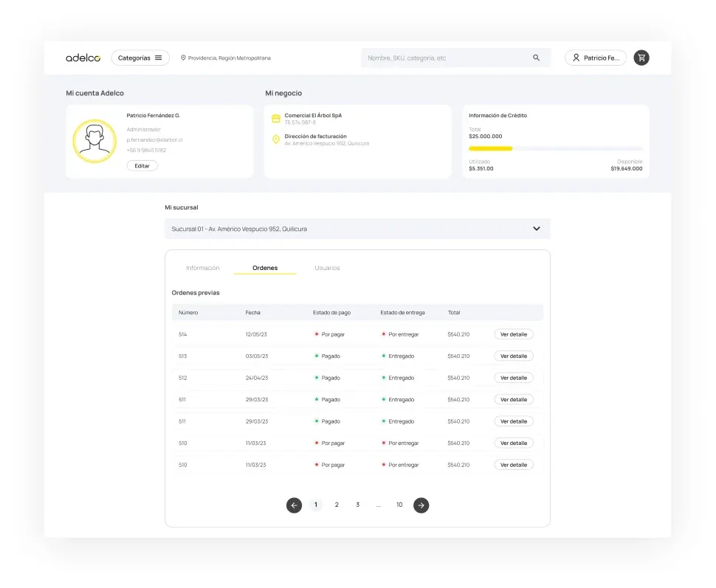Click the date 03/05/23
The width and height of the screenshot is (716, 588).
257,356
